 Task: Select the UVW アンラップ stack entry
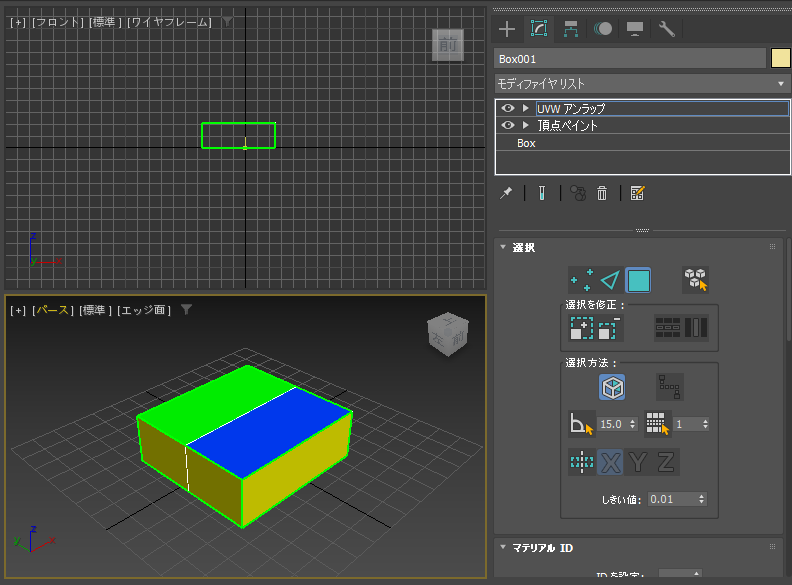662,108
